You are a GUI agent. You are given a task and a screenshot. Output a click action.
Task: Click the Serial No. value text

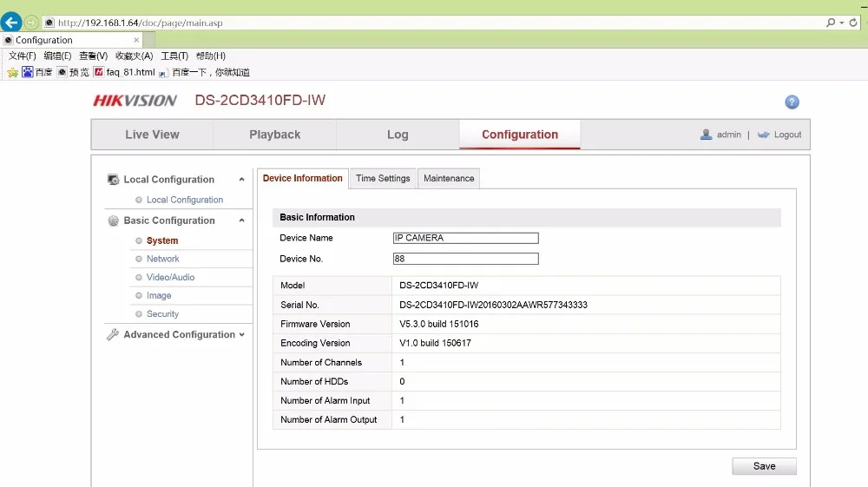(493, 305)
